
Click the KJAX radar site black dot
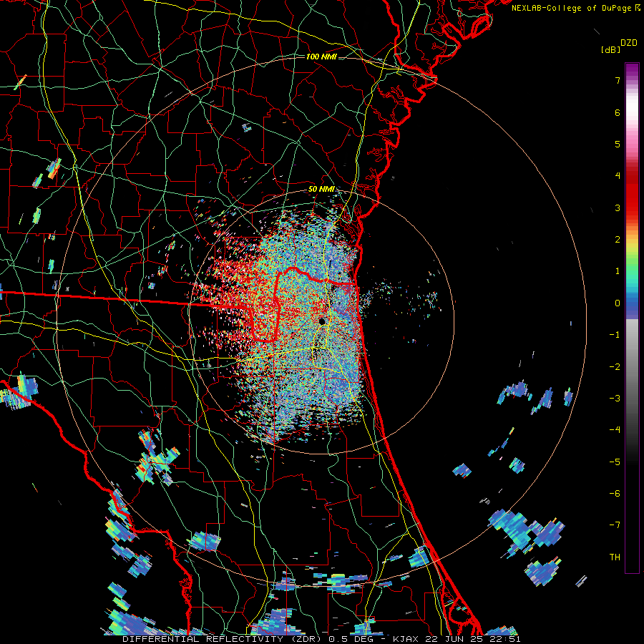(x=322, y=321)
